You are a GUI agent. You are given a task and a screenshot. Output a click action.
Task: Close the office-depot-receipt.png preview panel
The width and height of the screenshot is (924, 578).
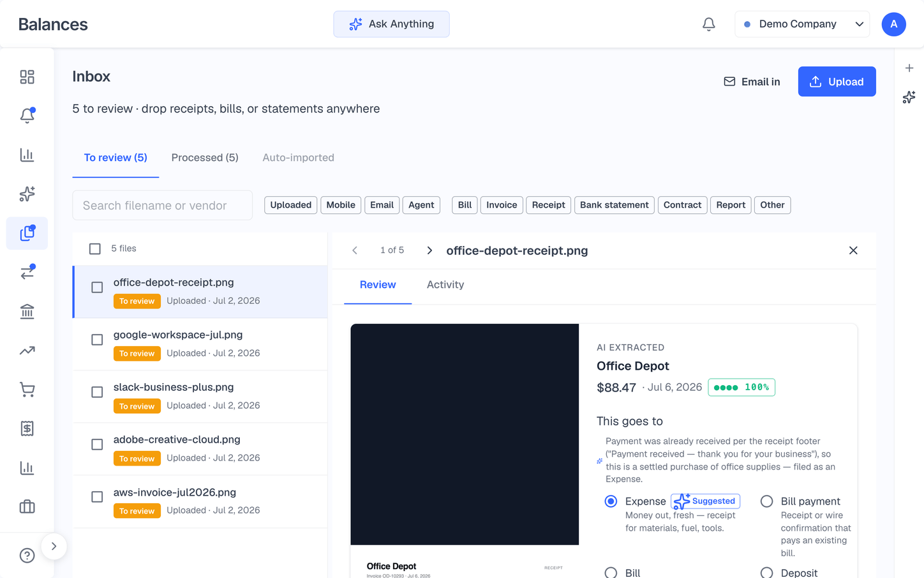pos(853,250)
